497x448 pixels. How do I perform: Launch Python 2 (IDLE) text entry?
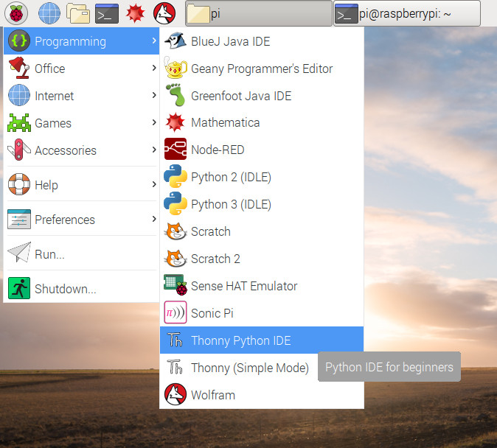231,178
